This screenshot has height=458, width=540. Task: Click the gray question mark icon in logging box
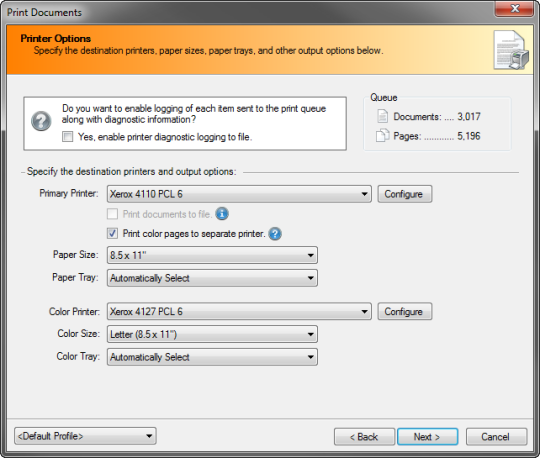tap(41, 121)
